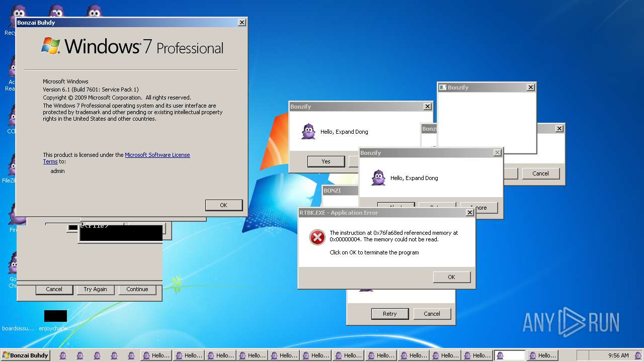Click OK in the RTBK.EXE Application Error dialog
Viewport: 644px width, 362px height.
[x=451, y=277]
